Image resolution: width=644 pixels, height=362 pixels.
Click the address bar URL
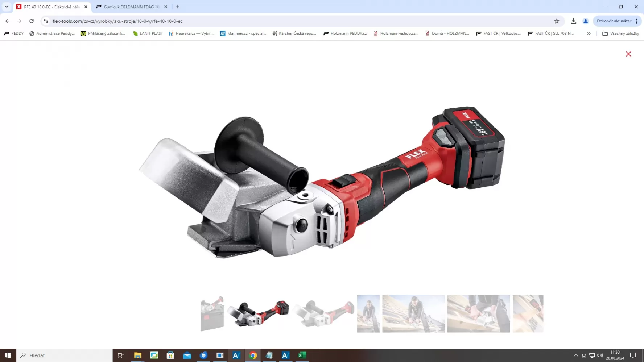tap(117, 21)
